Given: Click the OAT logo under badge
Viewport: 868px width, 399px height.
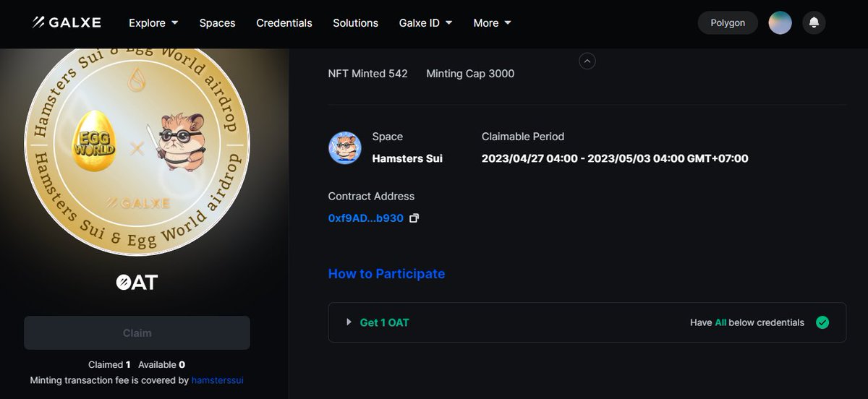Looking at the screenshot, I should [x=137, y=283].
